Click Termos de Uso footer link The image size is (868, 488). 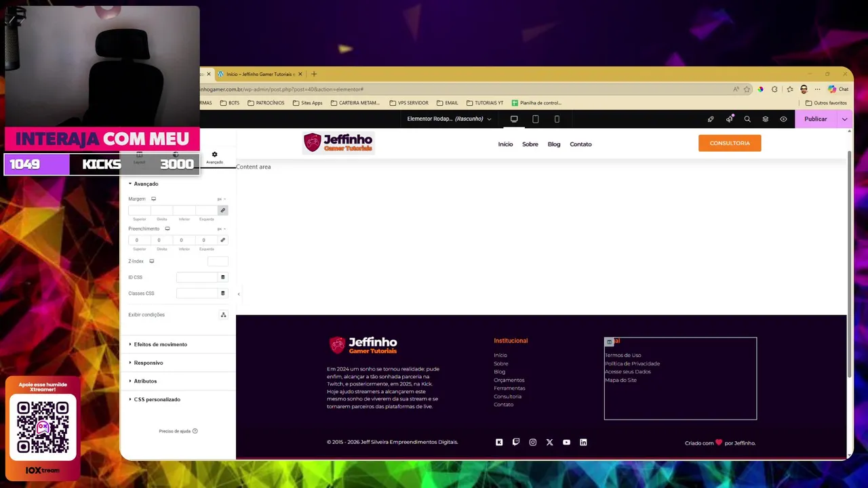pos(623,355)
